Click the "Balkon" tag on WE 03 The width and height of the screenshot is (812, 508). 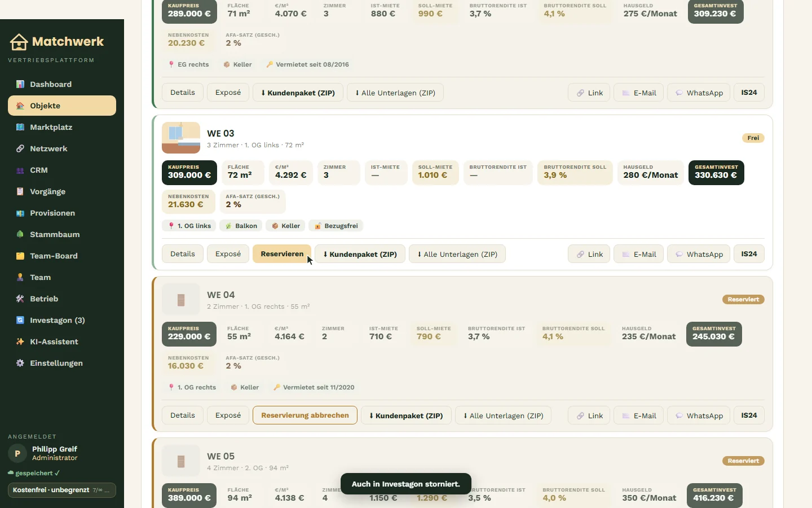click(x=241, y=226)
